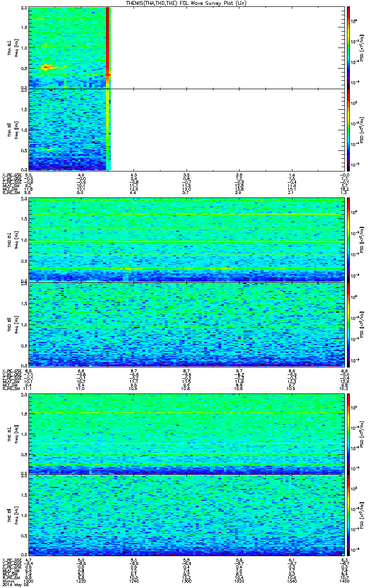
Task: Click the PSD label beside THE BL colorbar
Action: point(362,433)
